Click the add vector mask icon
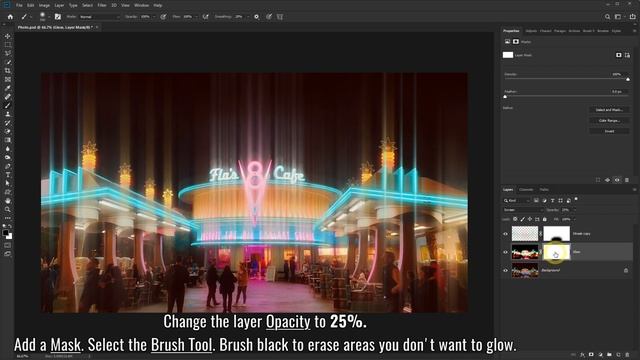Image resolution: width=640 pixels, height=360 pixels. (627, 55)
